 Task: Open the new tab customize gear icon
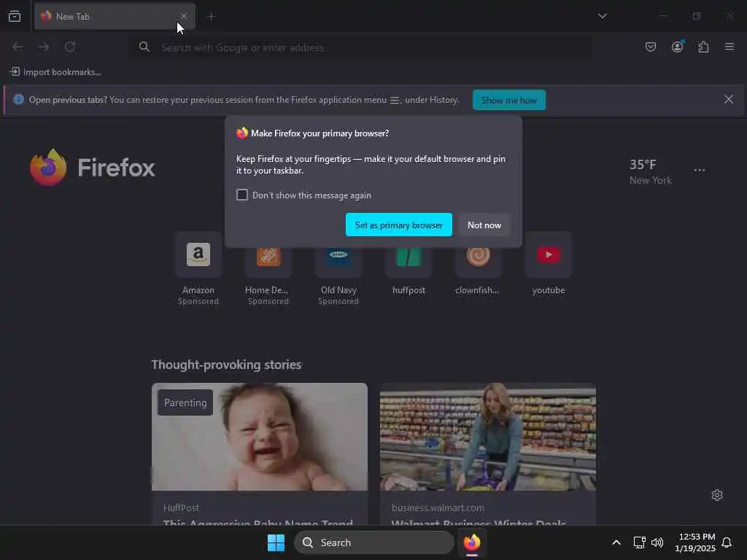pos(717,495)
